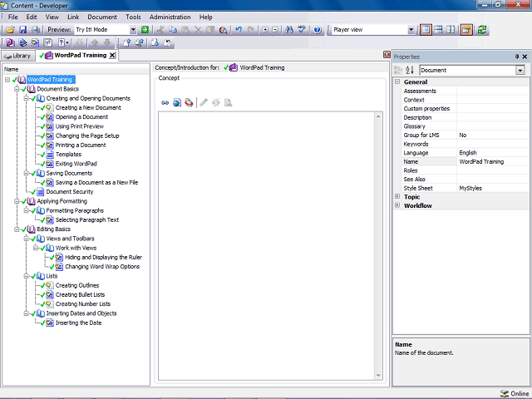Switch to the Library tab
The height and width of the screenshot is (399, 532).
(18, 56)
